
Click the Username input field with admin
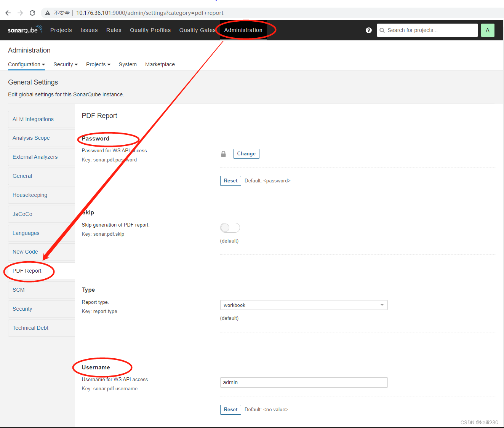point(304,382)
